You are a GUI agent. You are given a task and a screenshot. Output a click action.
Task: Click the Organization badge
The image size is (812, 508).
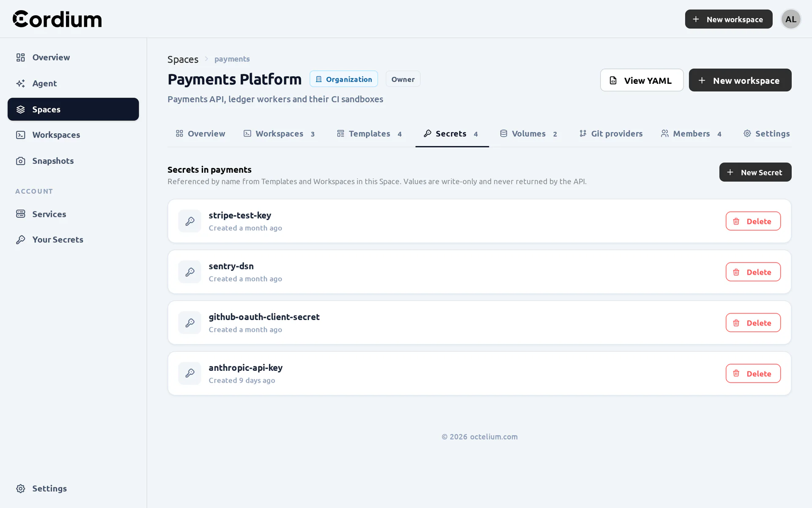coord(343,79)
